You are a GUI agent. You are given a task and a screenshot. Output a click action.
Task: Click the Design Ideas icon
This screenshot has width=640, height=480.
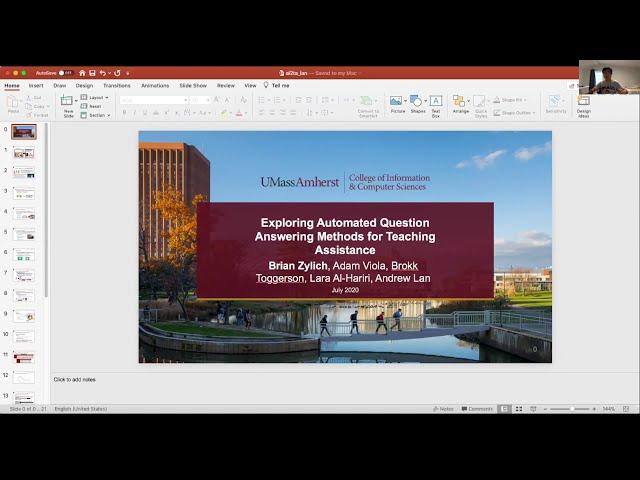(584, 101)
